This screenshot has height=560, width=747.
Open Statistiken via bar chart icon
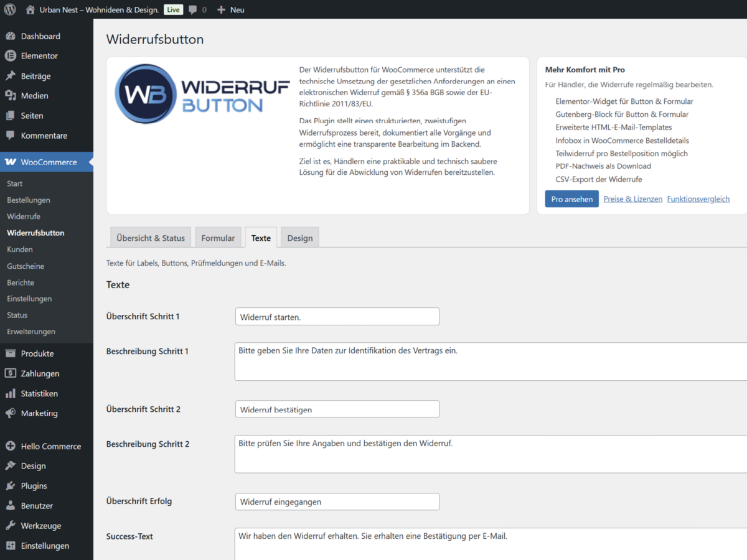coord(11,394)
